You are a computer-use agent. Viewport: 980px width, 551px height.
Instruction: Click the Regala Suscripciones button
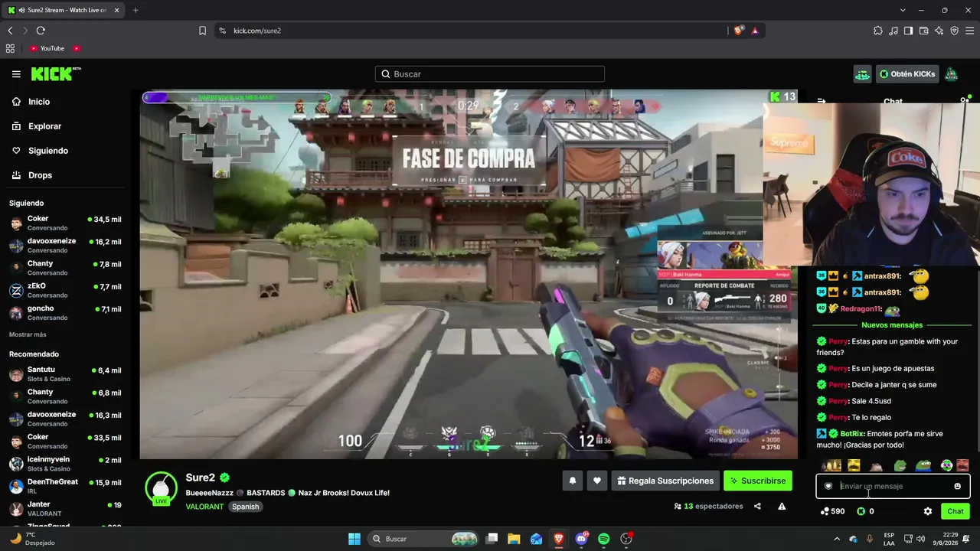(x=665, y=481)
